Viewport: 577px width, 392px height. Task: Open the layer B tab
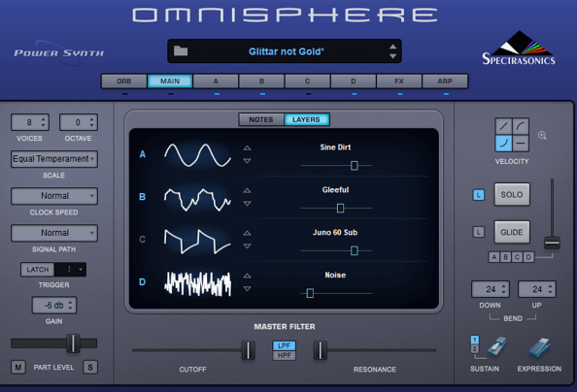261,81
